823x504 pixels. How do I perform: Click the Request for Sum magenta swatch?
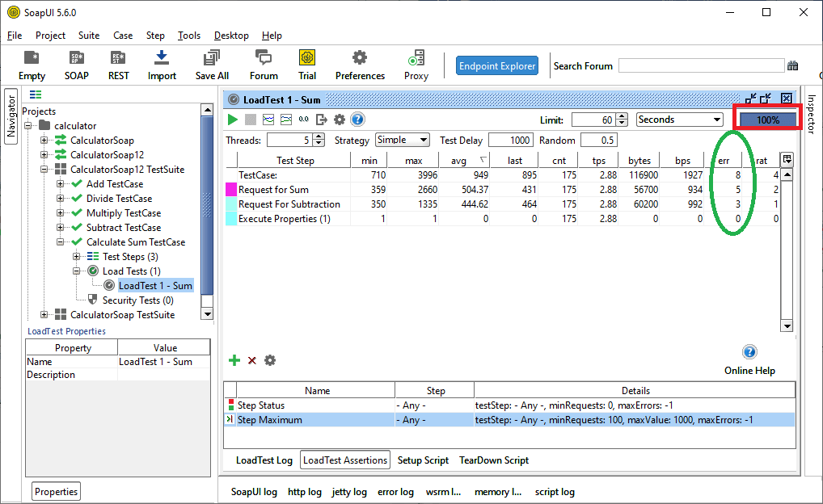pos(231,190)
